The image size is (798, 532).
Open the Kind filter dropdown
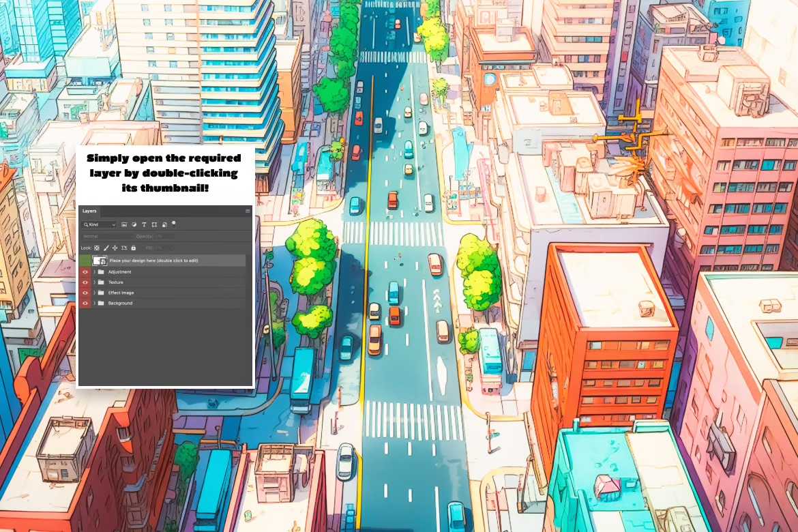point(99,224)
